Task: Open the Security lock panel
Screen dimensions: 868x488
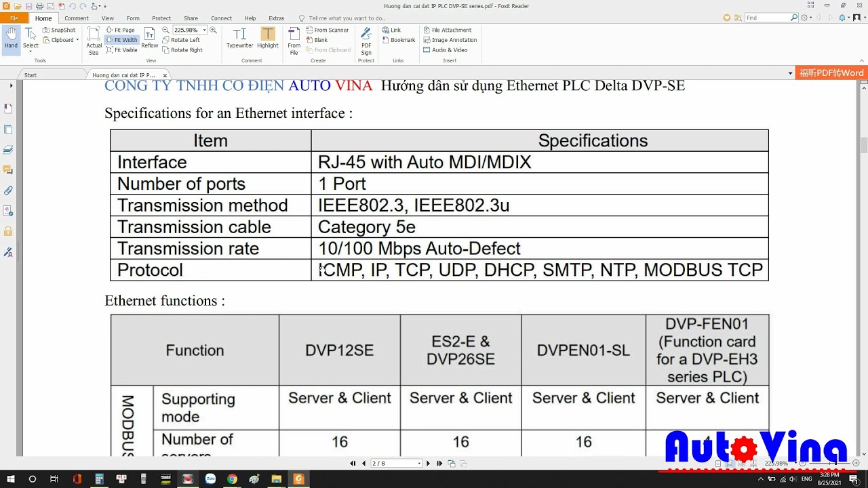Action: click(8, 231)
